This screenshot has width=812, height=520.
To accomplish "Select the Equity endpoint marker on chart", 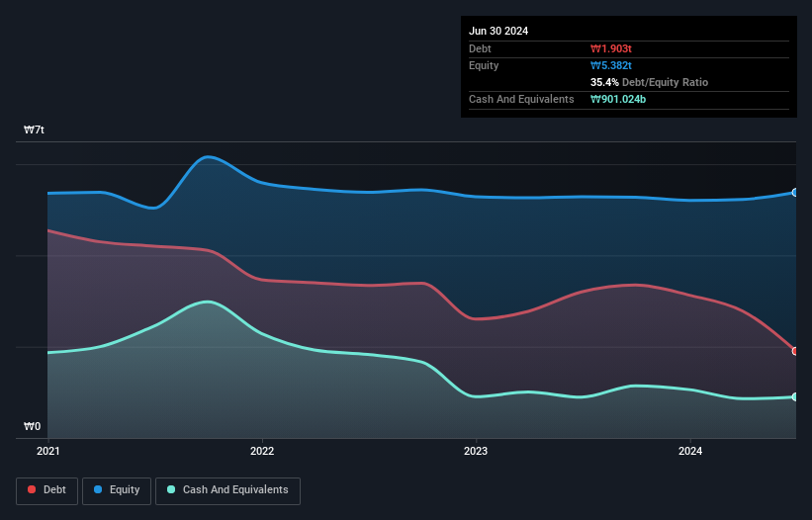I will (795, 193).
